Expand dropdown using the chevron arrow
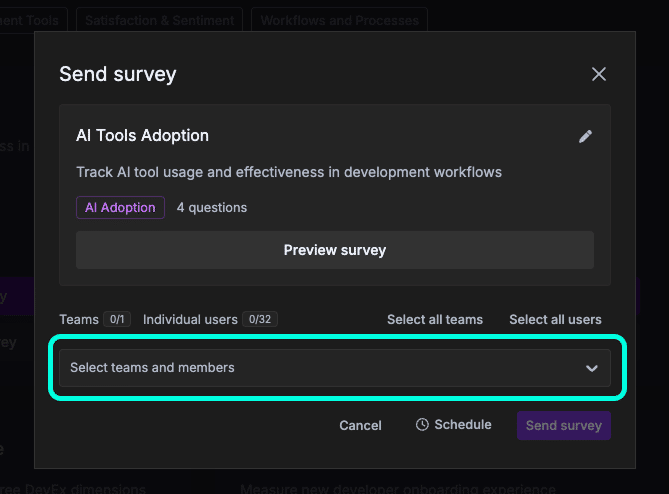The image size is (669, 494). [591, 368]
